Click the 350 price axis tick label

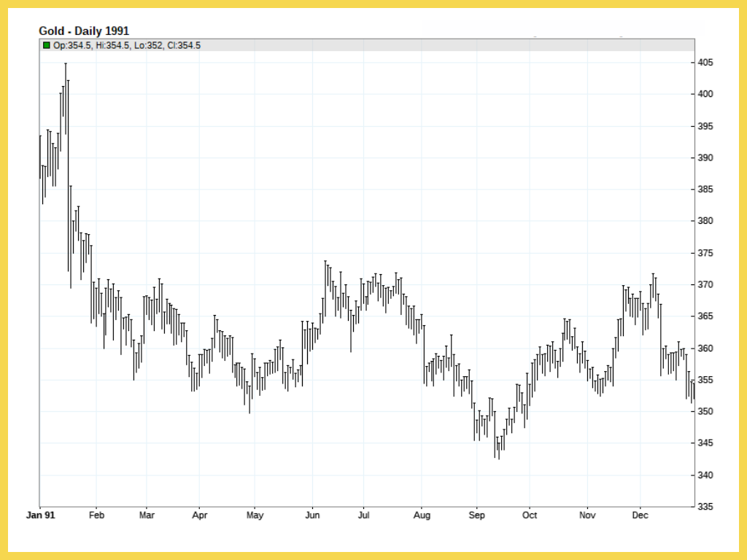click(705, 411)
